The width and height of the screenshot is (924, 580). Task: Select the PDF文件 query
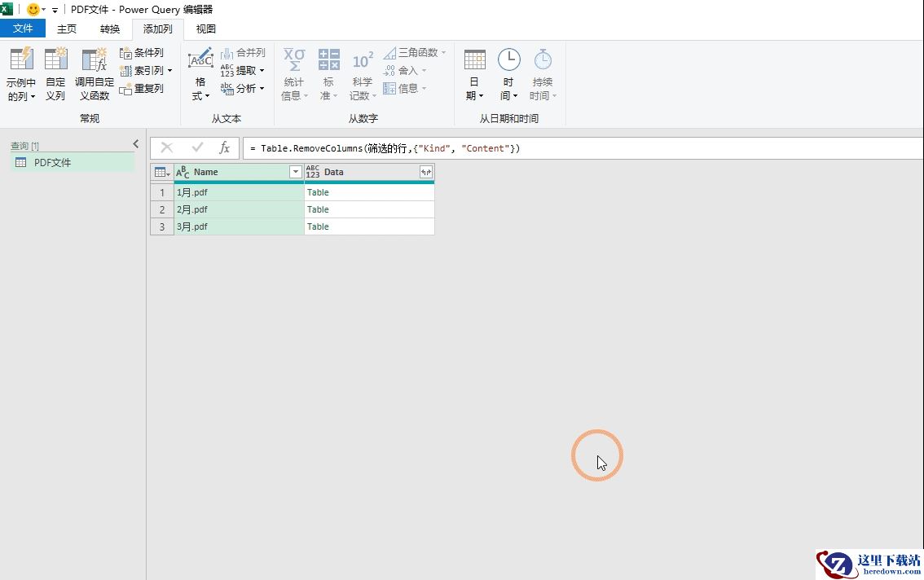coord(73,163)
